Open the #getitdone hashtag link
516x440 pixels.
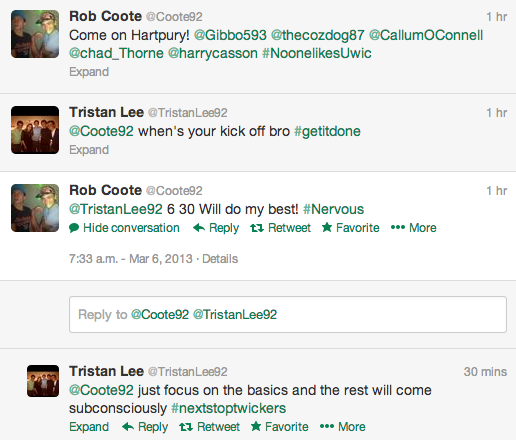(327, 131)
